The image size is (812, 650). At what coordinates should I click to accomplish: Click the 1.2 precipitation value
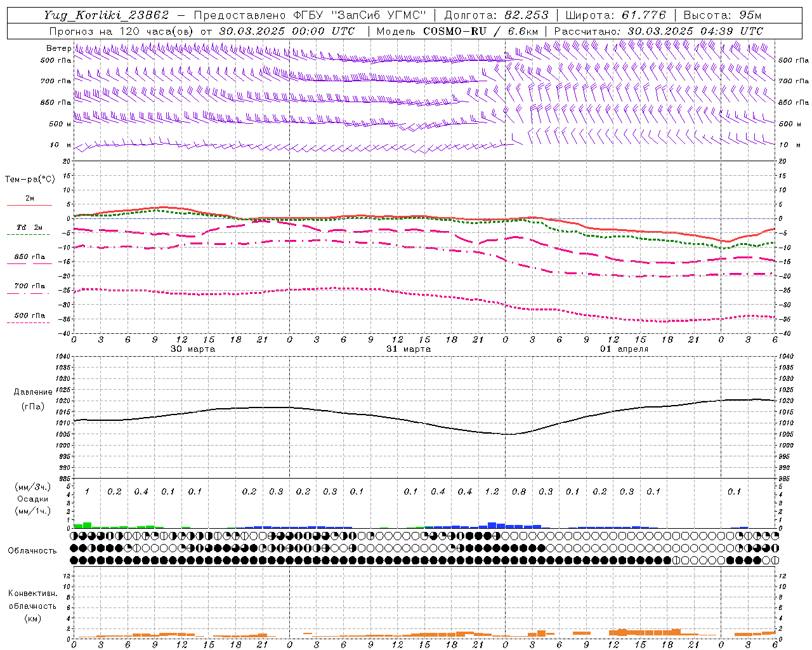(492, 491)
